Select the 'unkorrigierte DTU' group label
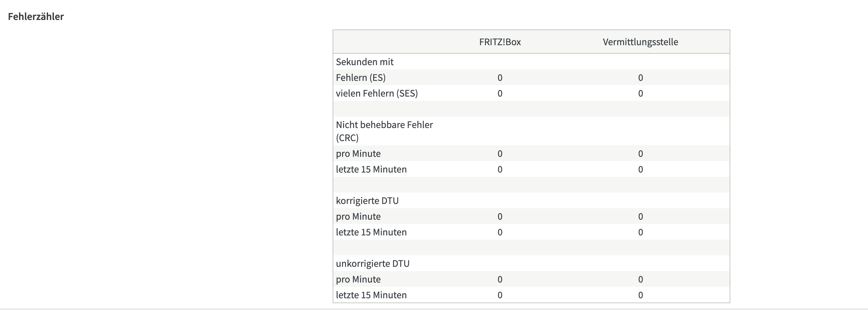 372,264
